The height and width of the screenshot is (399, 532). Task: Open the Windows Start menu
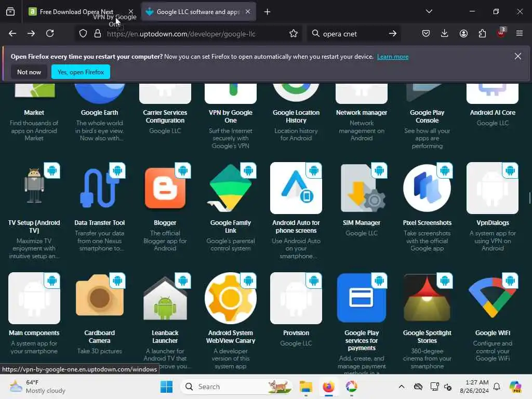[x=166, y=387]
